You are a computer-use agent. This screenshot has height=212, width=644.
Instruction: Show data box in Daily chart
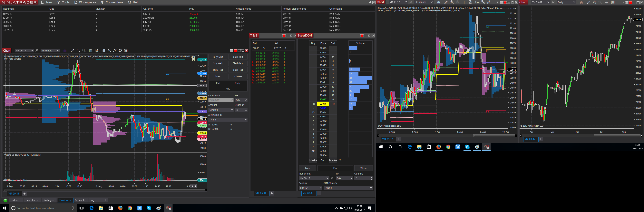(x=613, y=2)
